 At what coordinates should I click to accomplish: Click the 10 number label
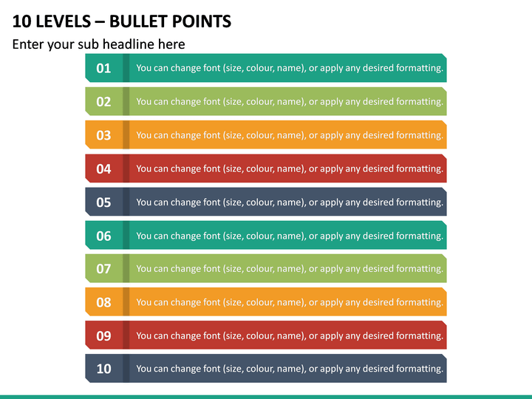pos(103,369)
